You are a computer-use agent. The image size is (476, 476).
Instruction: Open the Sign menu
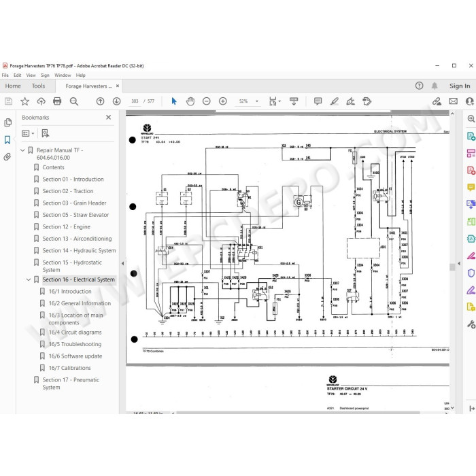pyautogui.click(x=45, y=75)
